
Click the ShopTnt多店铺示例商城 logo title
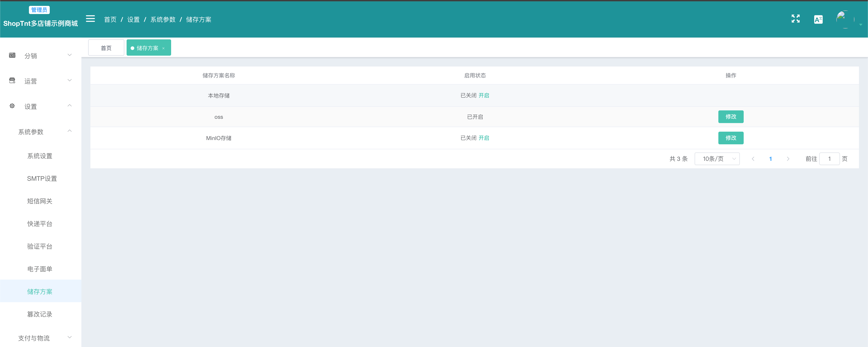40,23
